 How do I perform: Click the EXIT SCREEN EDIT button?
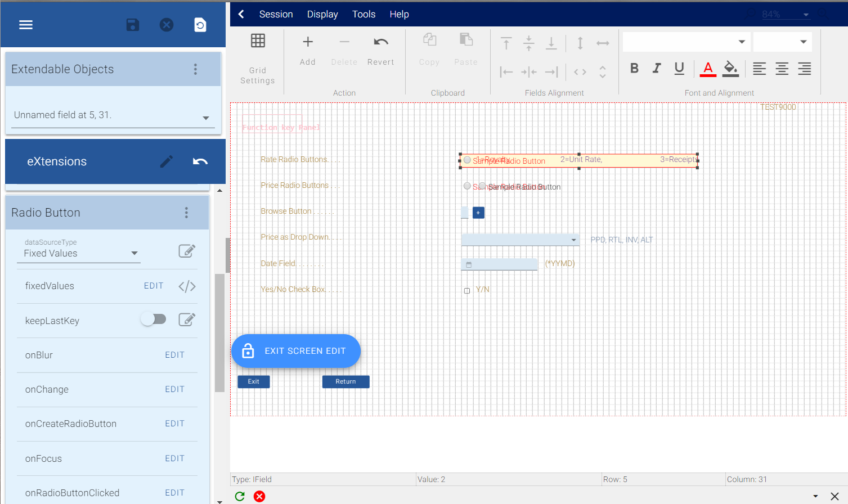point(296,351)
